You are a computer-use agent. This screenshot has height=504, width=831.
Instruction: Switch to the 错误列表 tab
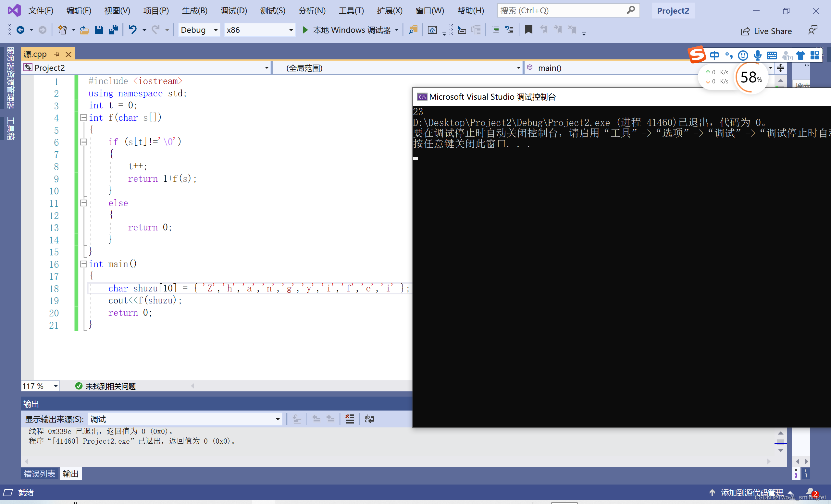pyautogui.click(x=40, y=474)
